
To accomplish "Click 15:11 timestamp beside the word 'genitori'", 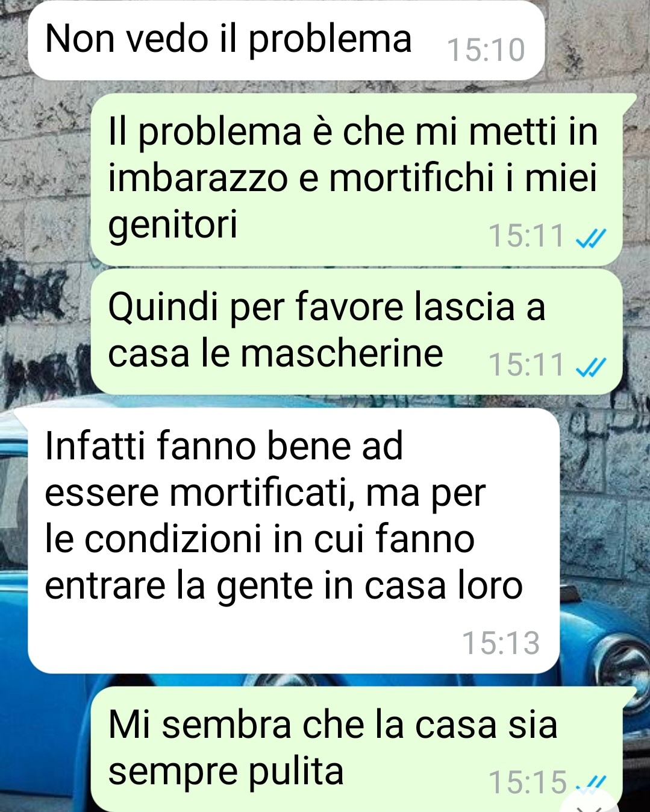I will pos(527,236).
